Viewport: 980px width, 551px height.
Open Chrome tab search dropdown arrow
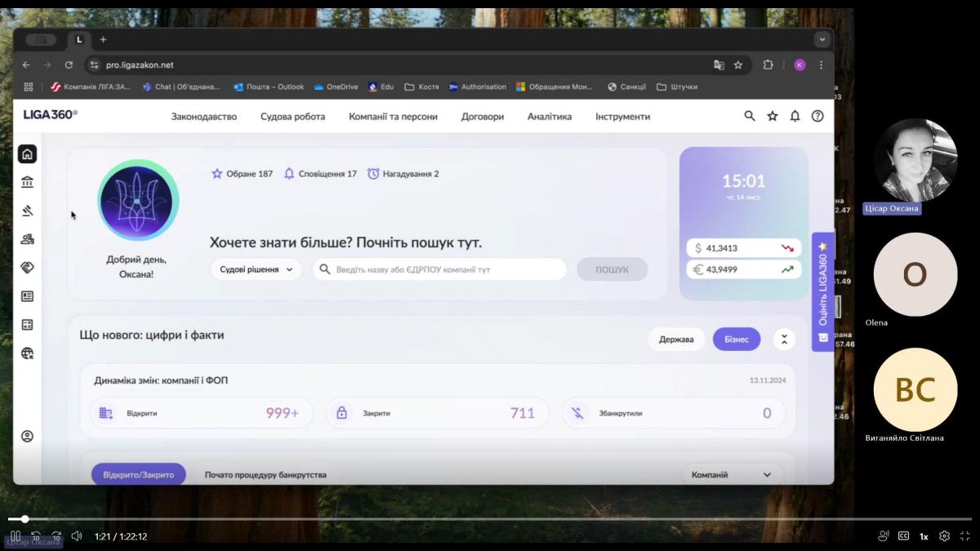tap(822, 39)
